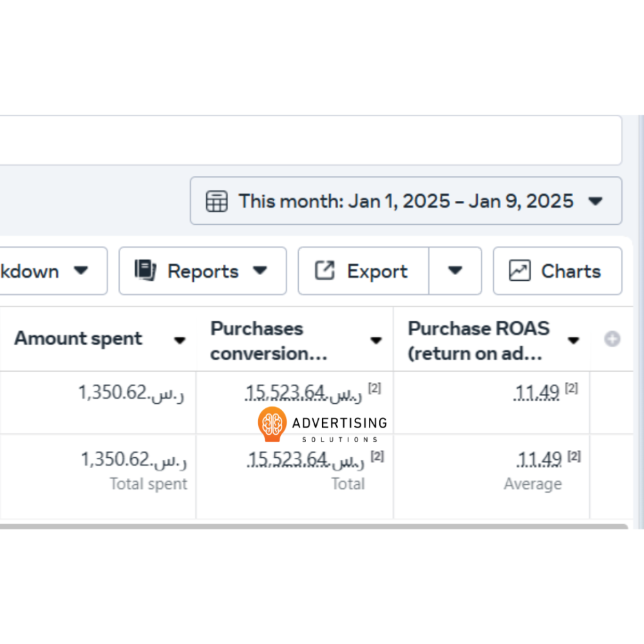This screenshot has height=644, width=644.
Task: Add a column using the plus icon
Action: point(612,339)
